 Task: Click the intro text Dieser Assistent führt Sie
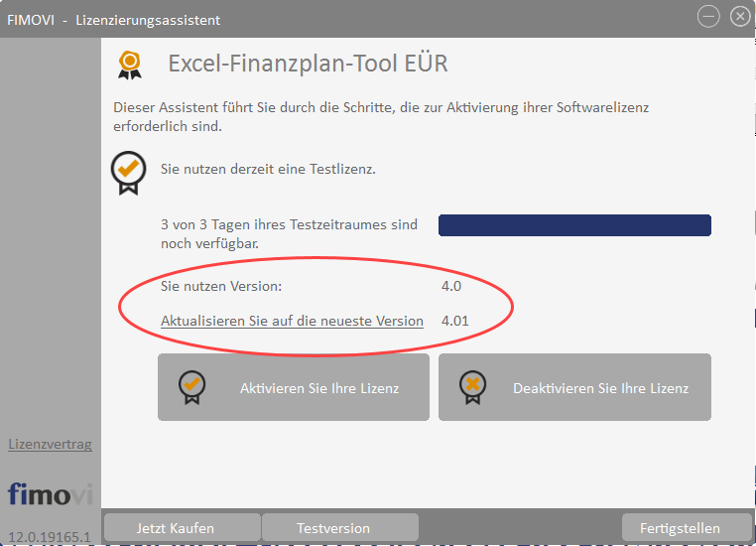coord(194,107)
